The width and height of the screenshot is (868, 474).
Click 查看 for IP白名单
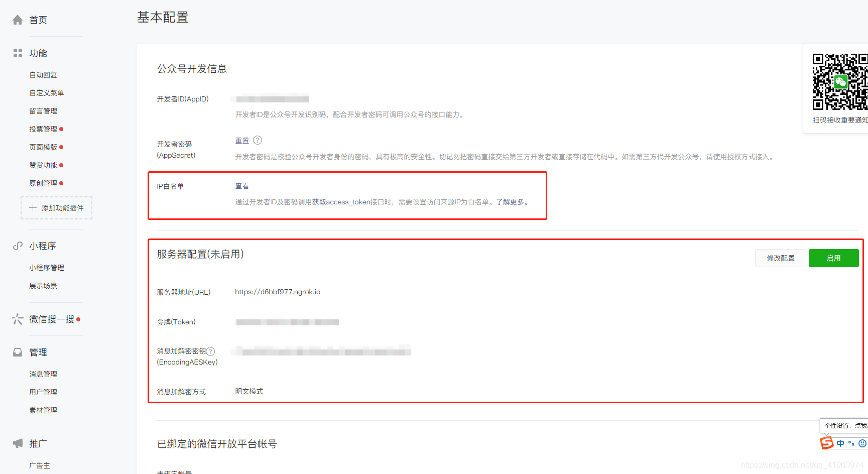pos(242,186)
